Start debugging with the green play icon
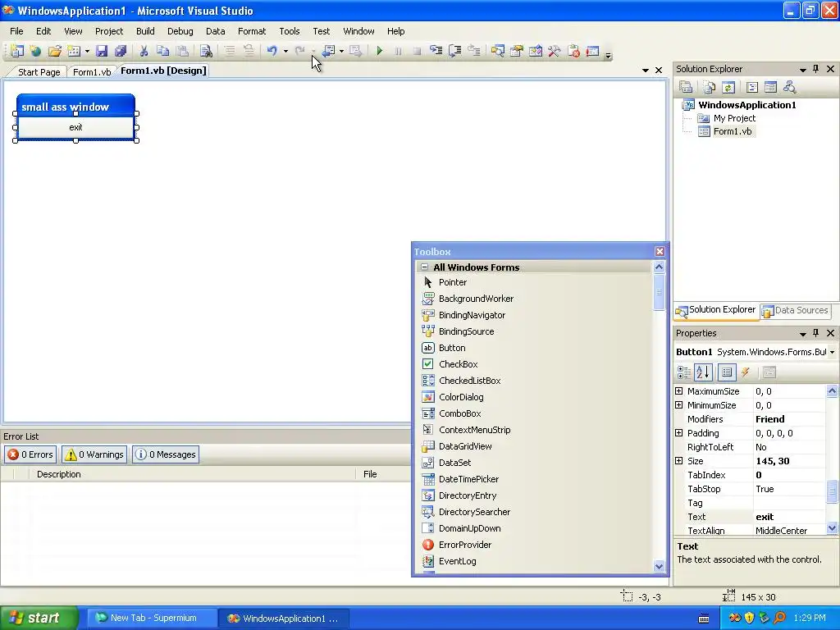840x630 pixels. pyautogui.click(x=379, y=51)
